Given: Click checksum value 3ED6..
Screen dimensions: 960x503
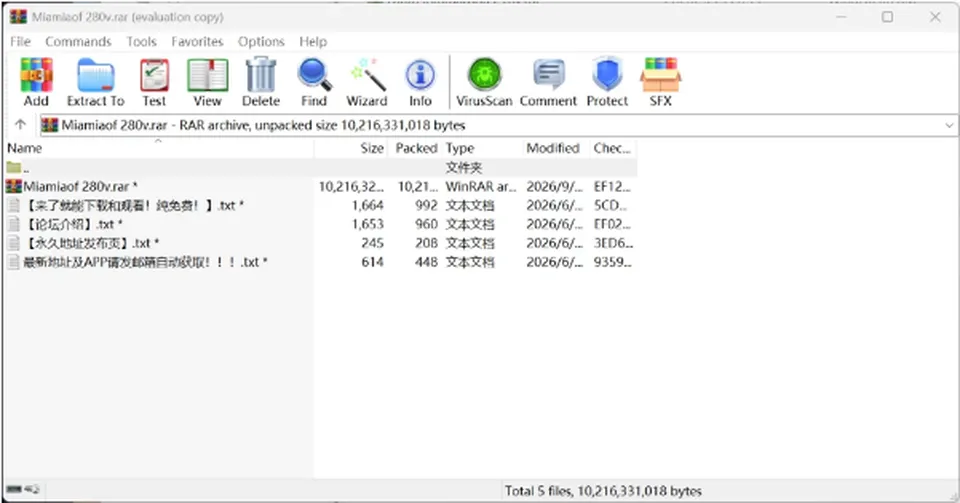Looking at the screenshot, I should click(613, 244).
